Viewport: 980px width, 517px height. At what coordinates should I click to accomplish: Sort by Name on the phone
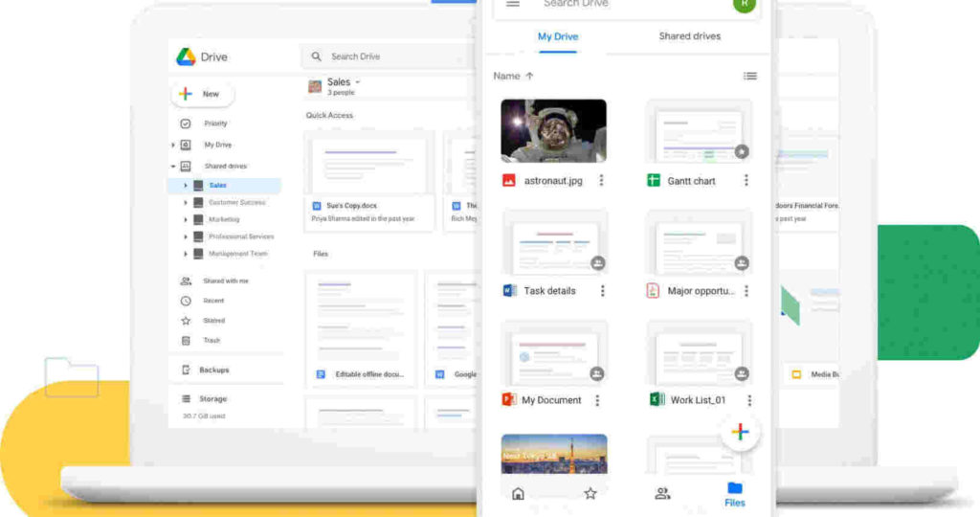click(513, 77)
